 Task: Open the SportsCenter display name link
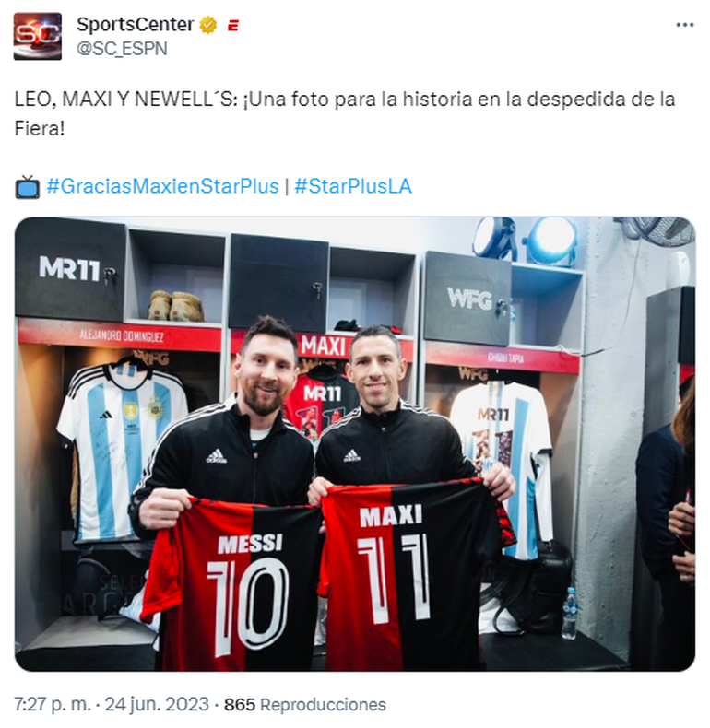click(135, 25)
